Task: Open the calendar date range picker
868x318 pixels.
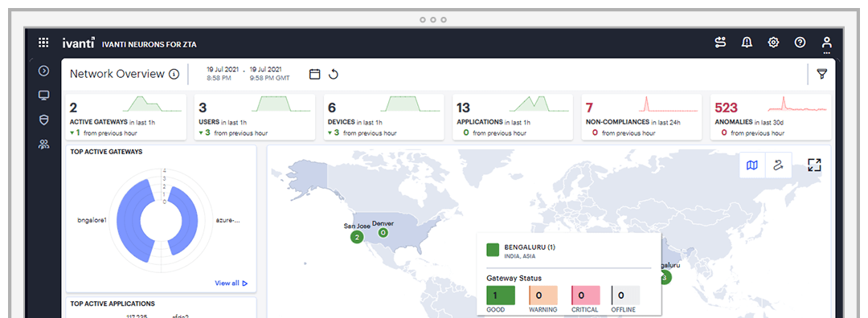Action: pyautogui.click(x=314, y=74)
